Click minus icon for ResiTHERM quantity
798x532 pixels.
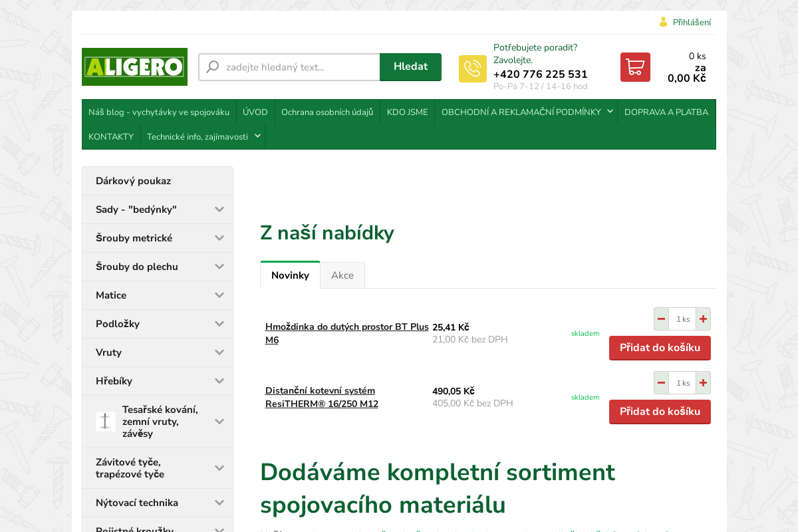(x=661, y=382)
